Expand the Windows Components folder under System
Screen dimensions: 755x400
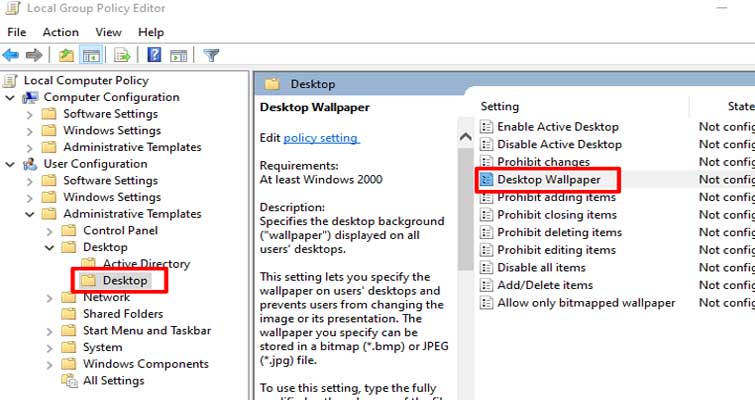tap(50, 364)
